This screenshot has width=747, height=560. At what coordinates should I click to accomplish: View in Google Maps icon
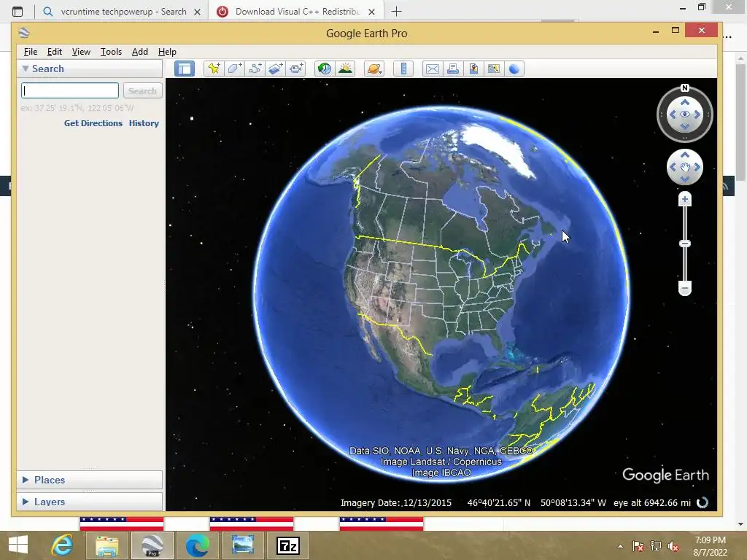pos(494,69)
